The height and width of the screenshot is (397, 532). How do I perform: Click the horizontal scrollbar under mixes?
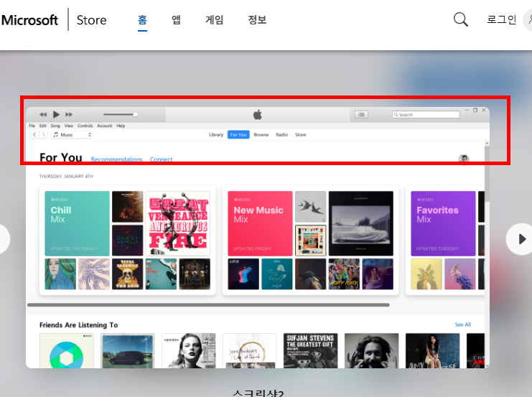coord(208,304)
